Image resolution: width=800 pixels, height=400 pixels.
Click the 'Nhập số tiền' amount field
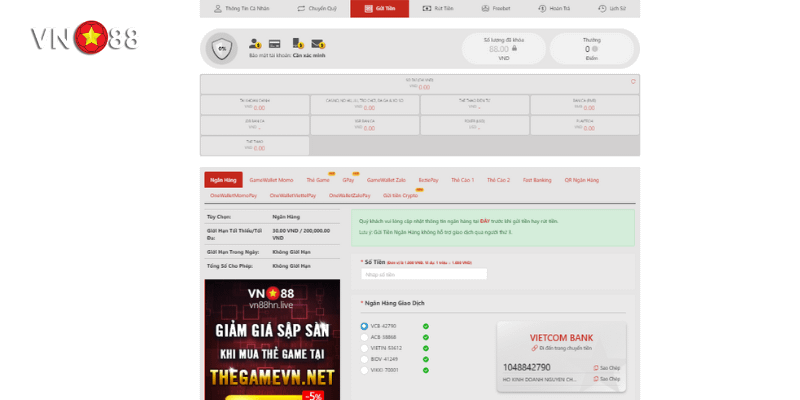pos(424,274)
